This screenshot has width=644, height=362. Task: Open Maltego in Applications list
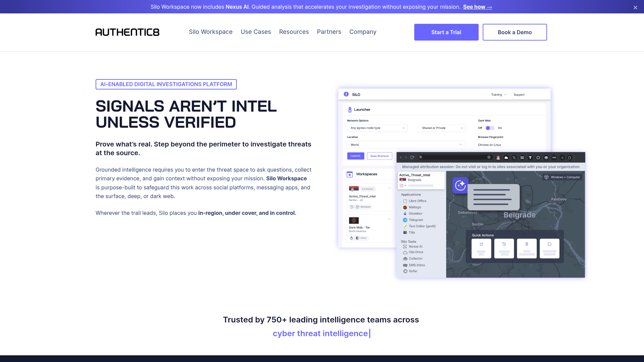click(x=412, y=207)
